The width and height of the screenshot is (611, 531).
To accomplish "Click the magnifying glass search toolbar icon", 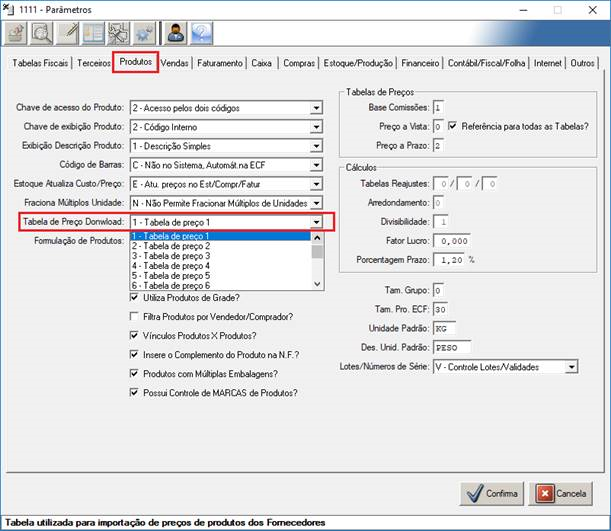I will point(41,34).
